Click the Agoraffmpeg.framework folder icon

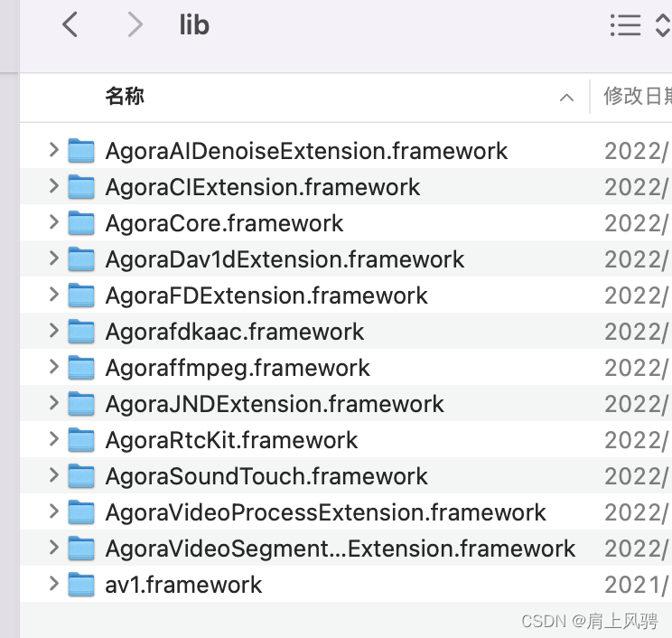coord(81,367)
